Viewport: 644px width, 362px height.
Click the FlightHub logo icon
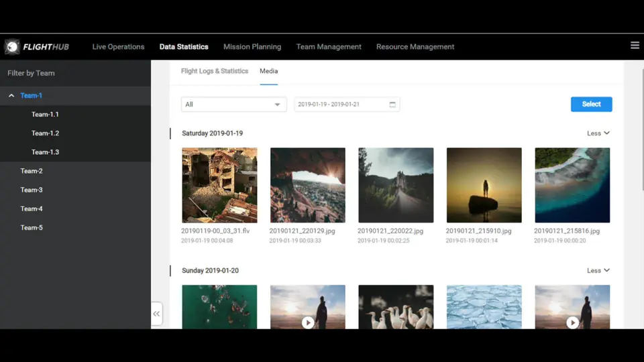tap(12, 47)
